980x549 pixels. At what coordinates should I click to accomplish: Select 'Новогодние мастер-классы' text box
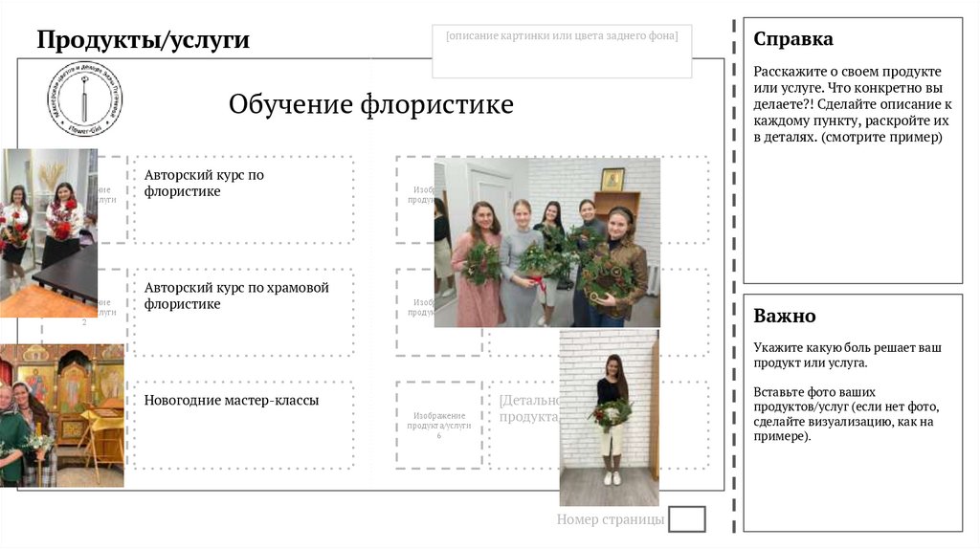point(244,425)
